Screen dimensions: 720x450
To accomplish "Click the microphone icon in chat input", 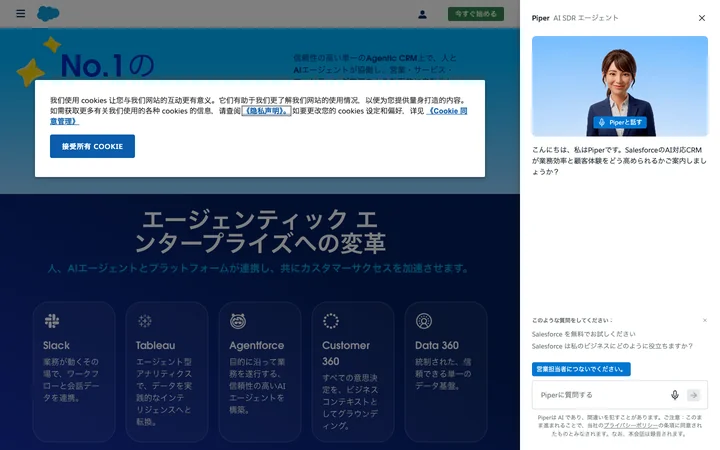I will pyautogui.click(x=675, y=395).
